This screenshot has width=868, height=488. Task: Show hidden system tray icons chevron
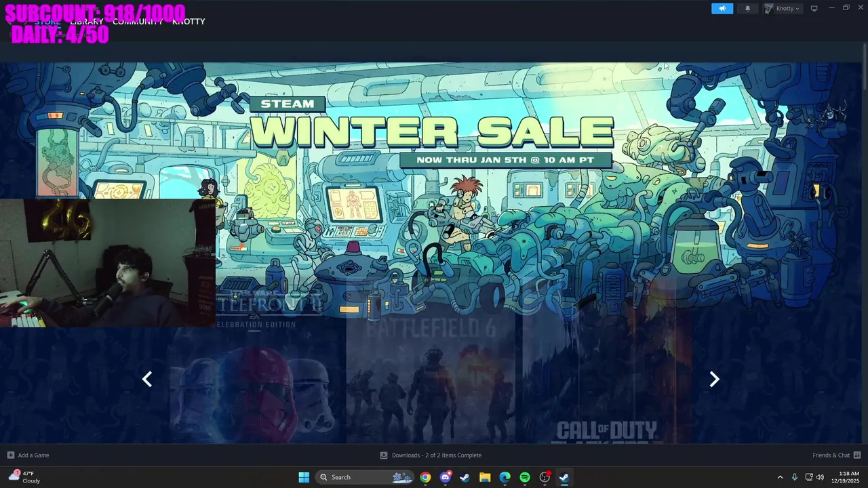pos(780,477)
